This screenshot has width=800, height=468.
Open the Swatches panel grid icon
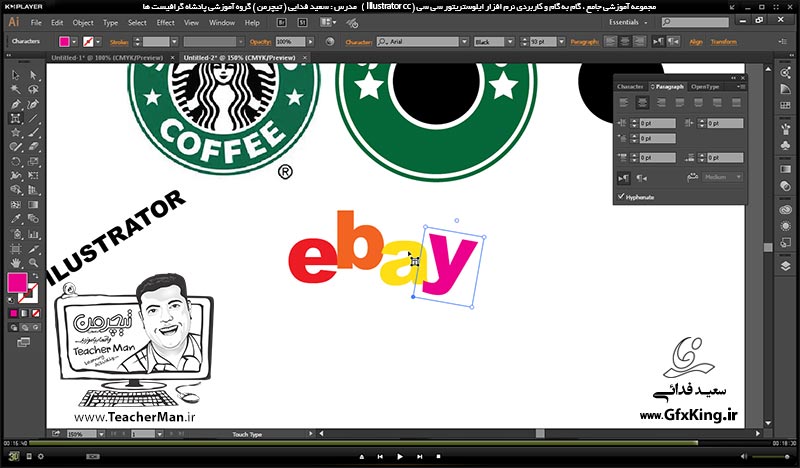click(785, 106)
